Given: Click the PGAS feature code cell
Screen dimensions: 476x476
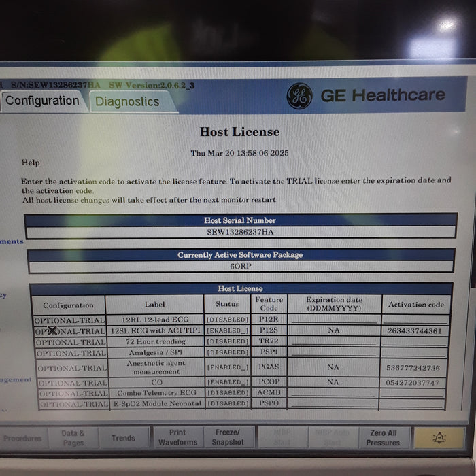Looking at the screenshot, I should pyautogui.click(x=269, y=367).
